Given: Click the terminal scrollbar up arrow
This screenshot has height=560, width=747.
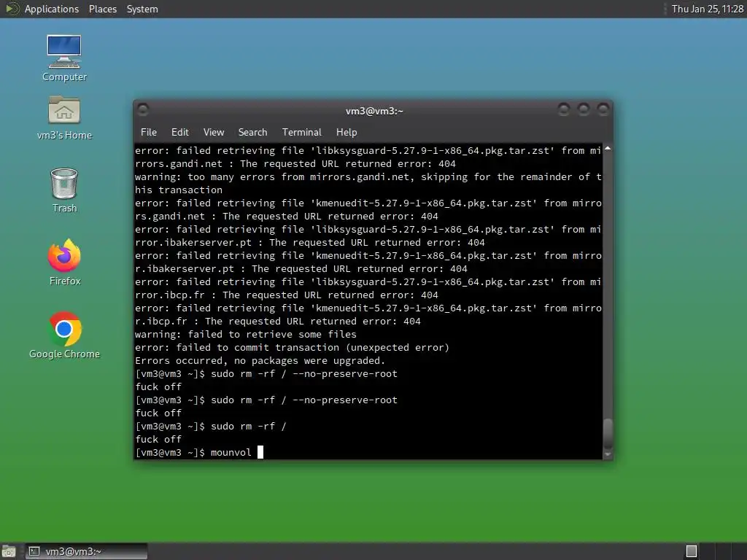Looking at the screenshot, I should coord(608,149).
